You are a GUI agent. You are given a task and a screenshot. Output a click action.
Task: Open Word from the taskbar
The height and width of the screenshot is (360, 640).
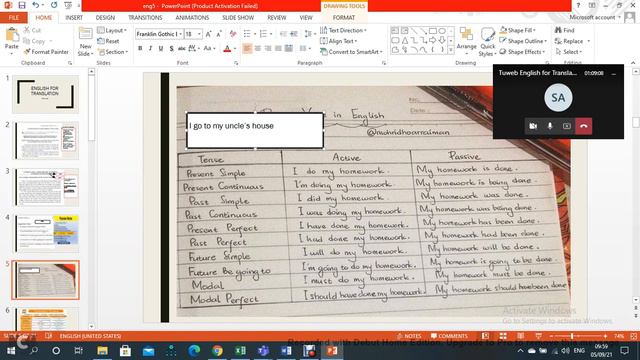pos(286,350)
